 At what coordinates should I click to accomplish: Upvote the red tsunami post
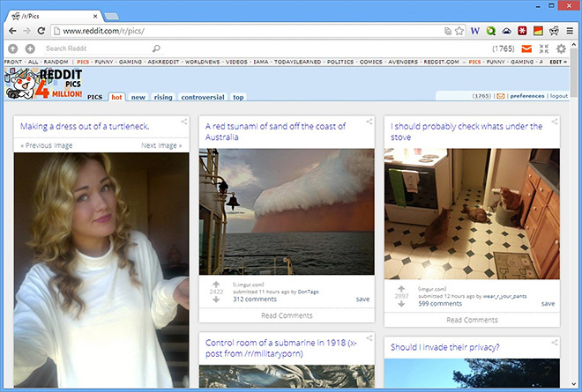coord(216,285)
